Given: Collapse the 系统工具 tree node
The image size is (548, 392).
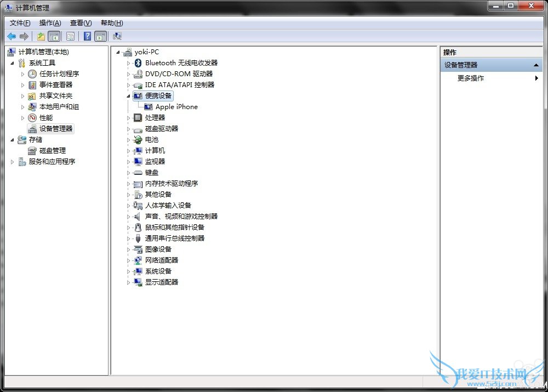Looking at the screenshot, I should click(x=13, y=63).
